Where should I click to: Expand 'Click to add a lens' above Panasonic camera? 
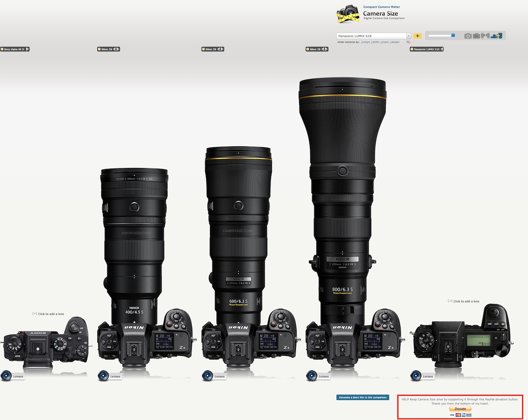point(464,301)
